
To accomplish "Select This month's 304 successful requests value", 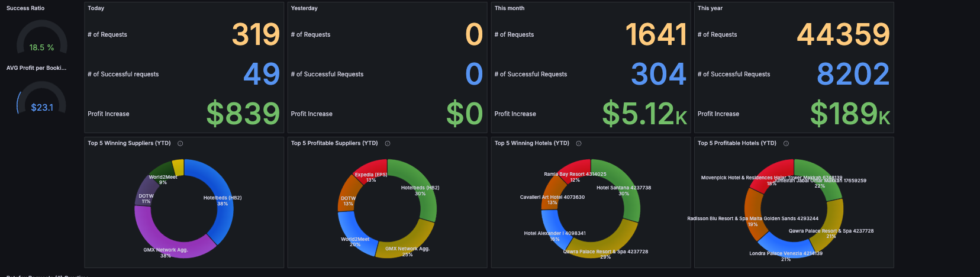I will (x=659, y=74).
